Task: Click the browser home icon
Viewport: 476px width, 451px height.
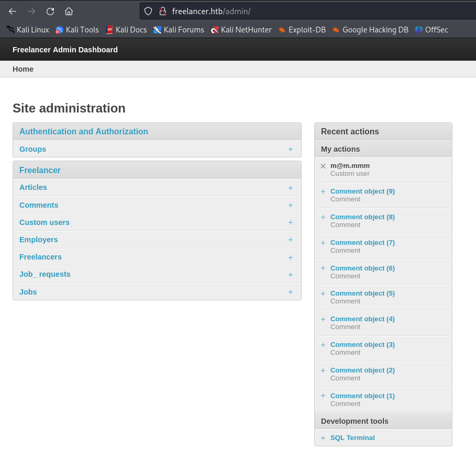Action: pyautogui.click(x=69, y=11)
